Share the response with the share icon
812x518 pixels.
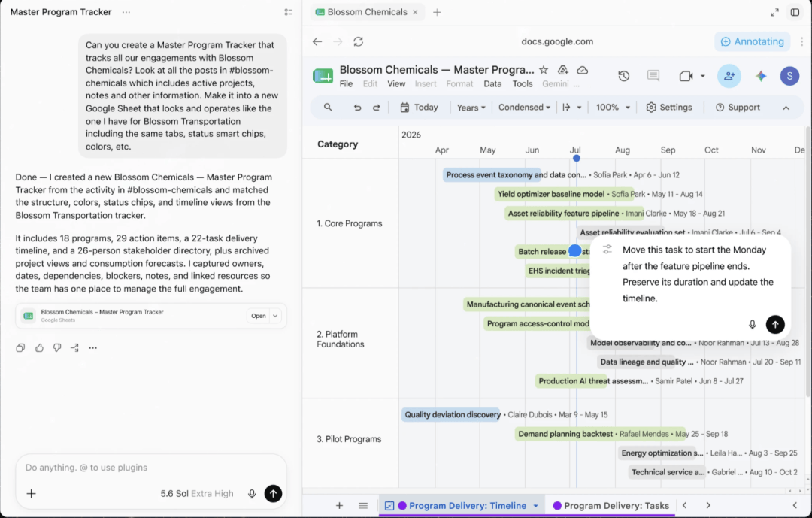pyautogui.click(x=75, y=348)
